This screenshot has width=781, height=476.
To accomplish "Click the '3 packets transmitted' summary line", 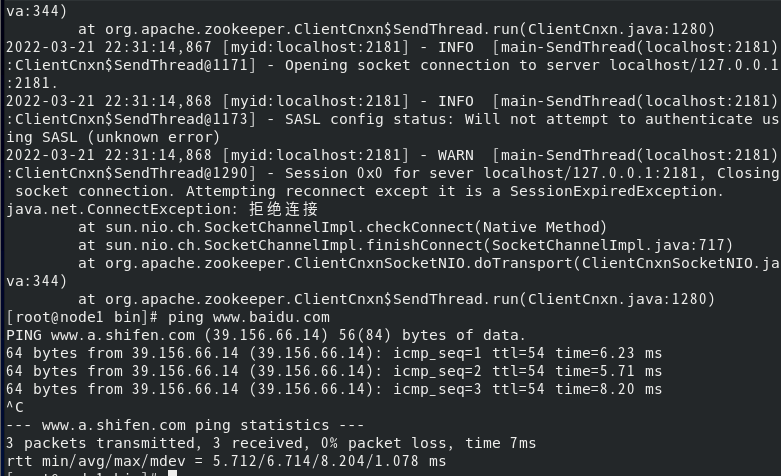I will [271, 443].
